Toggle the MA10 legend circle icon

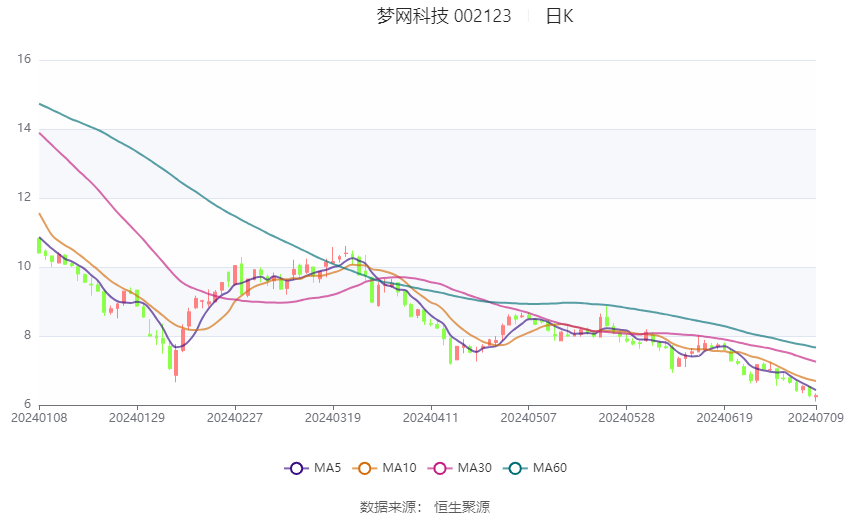[x=365, y=468]
